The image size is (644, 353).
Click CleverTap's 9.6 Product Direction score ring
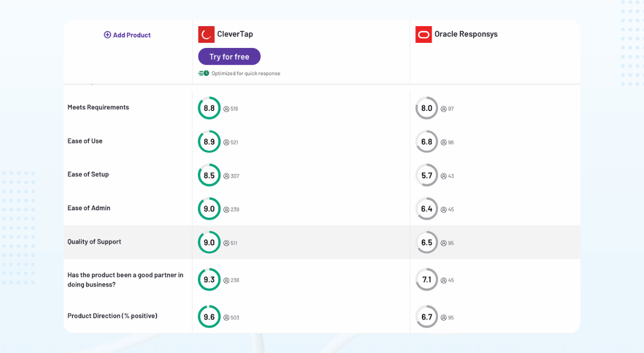(x=209, y=317)
